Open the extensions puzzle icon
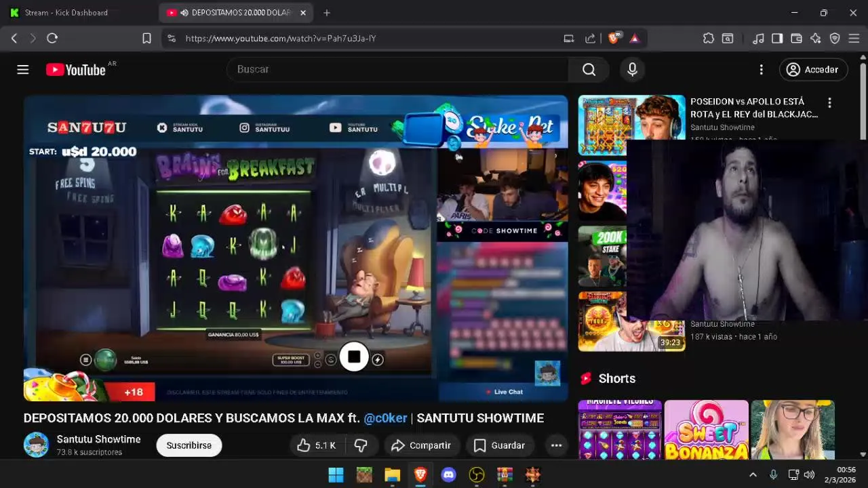This screenshot has height=488, width=868. pos(709,39)
